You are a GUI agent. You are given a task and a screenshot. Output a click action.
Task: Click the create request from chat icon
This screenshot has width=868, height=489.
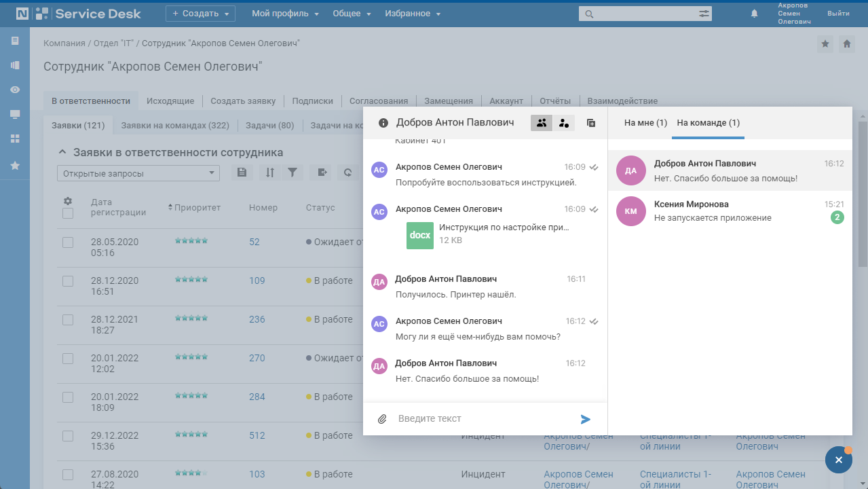pos(591,123)
